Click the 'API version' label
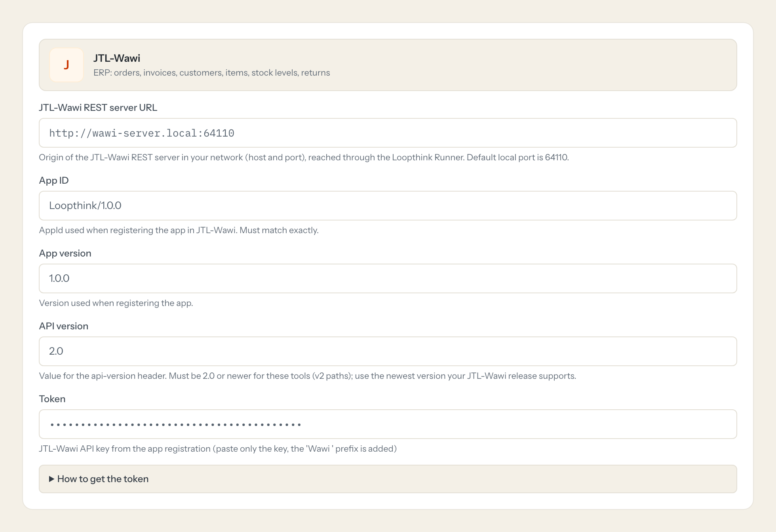The height and width of the screenshot is (532, 776). (64, 326)
